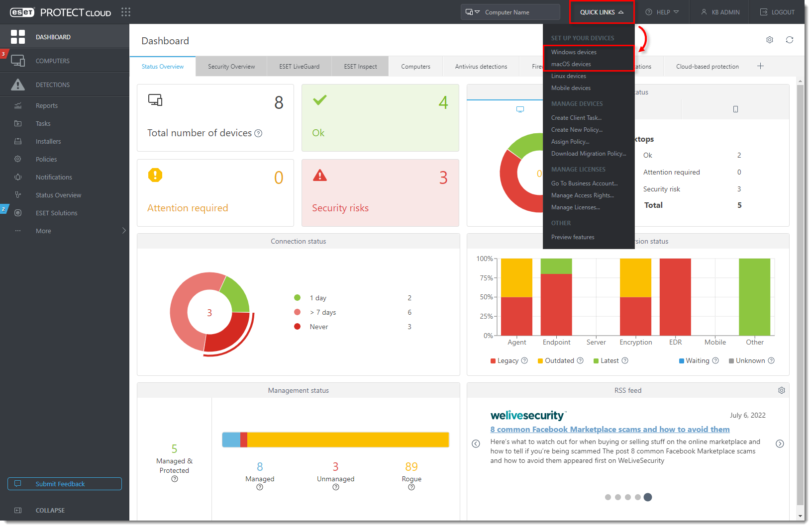Go to previous RSS feed article
Viewport: 812px width, 528px height.
pos(476,443)
